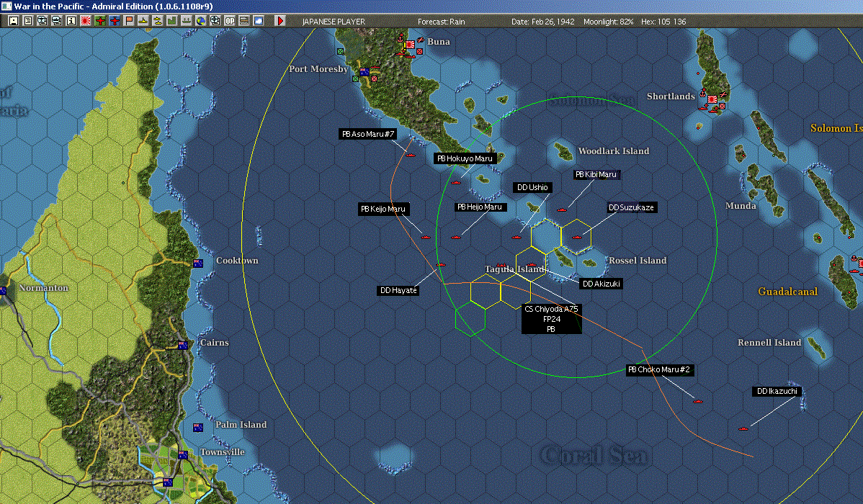Click the weather cloud toolbar icon
This screenshot has width=863, height=504.
pyautogui.click(x=258, y=21)
